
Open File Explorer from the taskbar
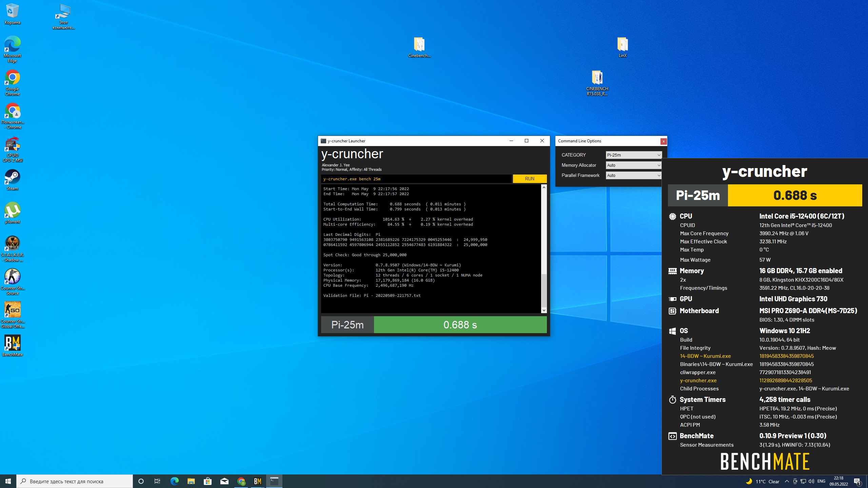pyautogui.click(x=191, y=481)
